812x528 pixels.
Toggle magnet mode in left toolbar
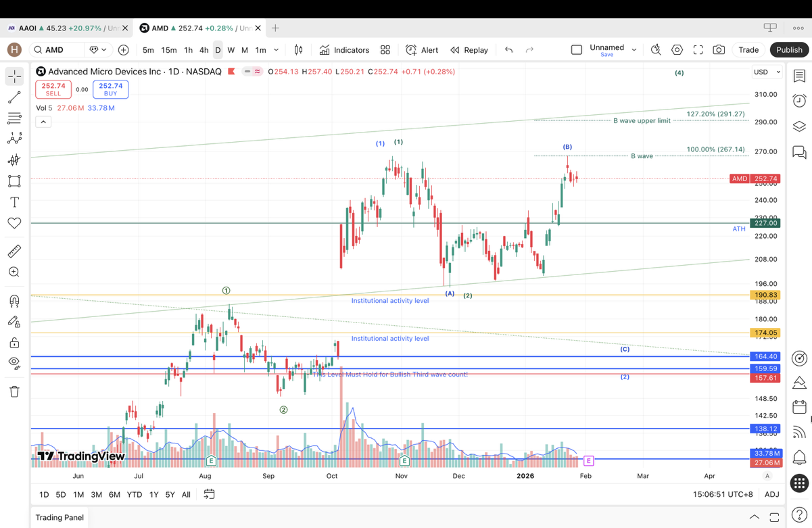pos(14,301)
